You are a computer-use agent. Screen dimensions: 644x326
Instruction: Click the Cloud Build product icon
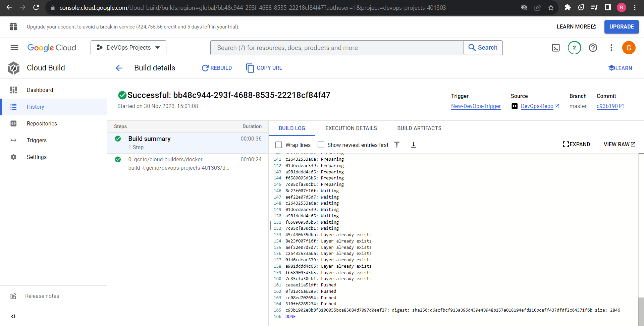tap(13, 68)
